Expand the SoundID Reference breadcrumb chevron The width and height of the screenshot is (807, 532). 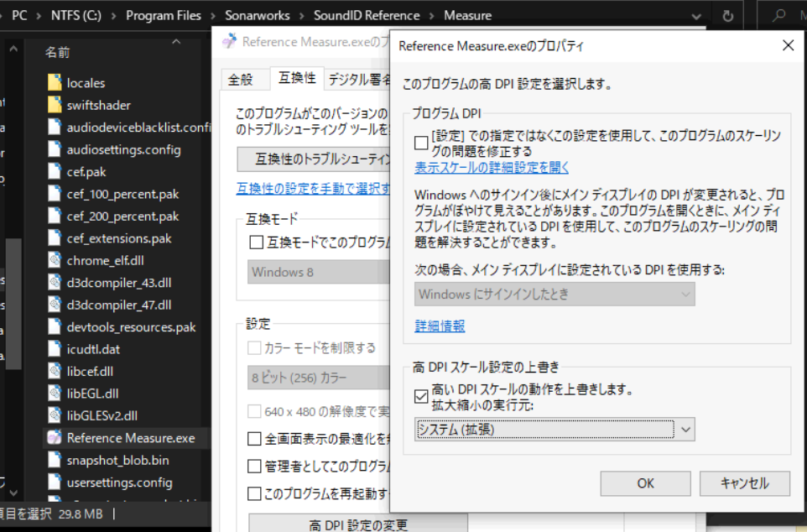432,16
